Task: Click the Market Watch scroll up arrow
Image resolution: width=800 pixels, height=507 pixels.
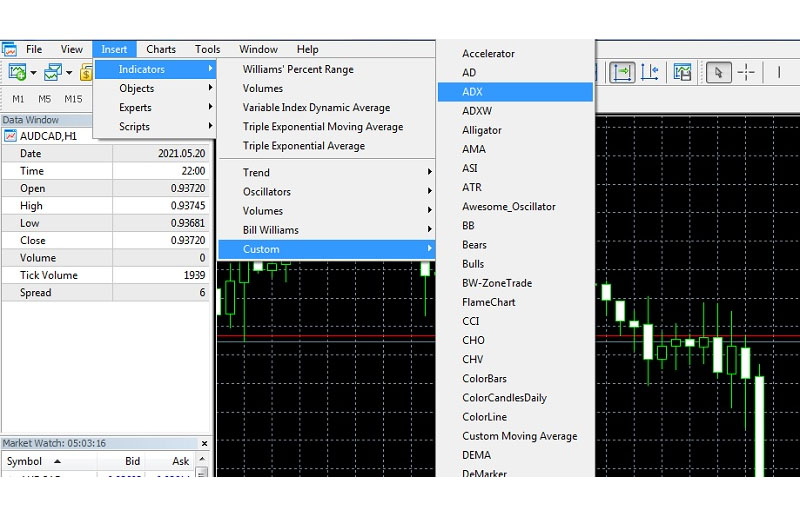Action: point(202,459)
